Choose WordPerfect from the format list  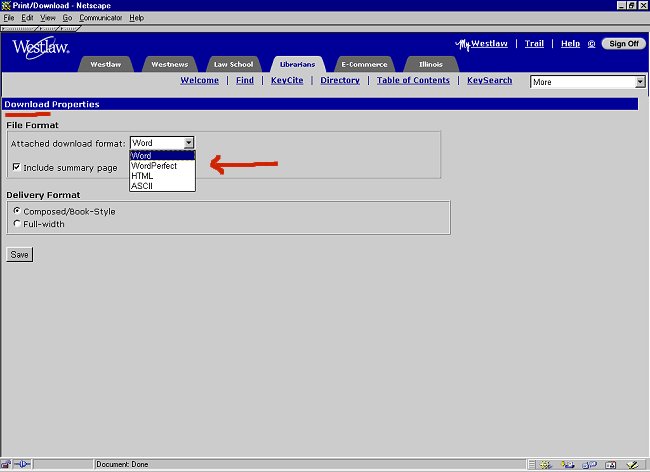tap(162, 166)
